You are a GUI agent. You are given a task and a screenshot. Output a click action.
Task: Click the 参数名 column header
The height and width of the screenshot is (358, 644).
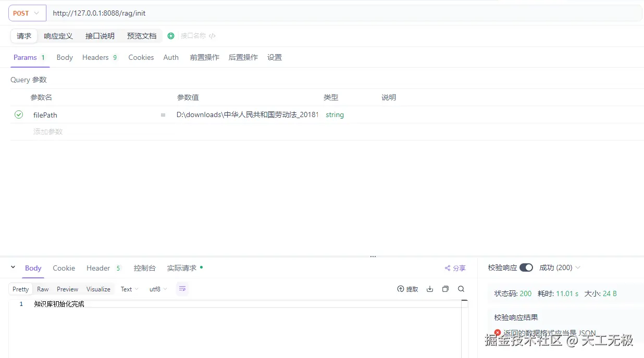click(x=41, y=97)
